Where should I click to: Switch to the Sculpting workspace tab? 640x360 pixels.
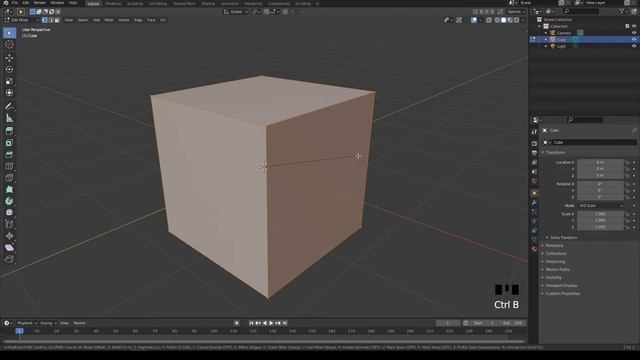click(135, 4)
